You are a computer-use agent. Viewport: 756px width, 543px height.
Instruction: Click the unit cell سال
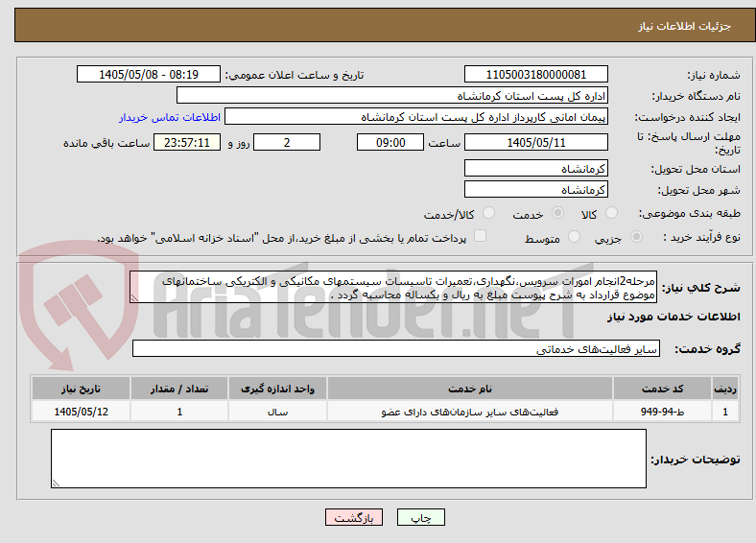coord(277,412)
